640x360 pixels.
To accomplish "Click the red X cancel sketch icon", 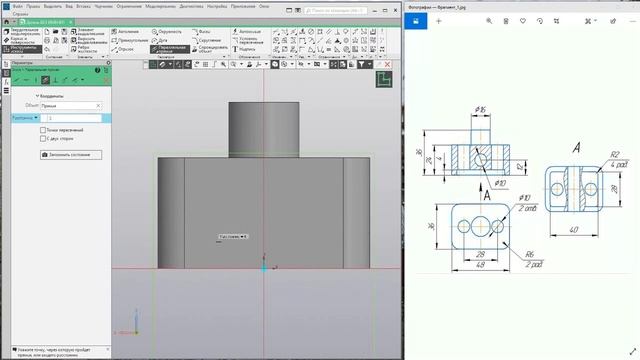I will (x=387, y=64).
